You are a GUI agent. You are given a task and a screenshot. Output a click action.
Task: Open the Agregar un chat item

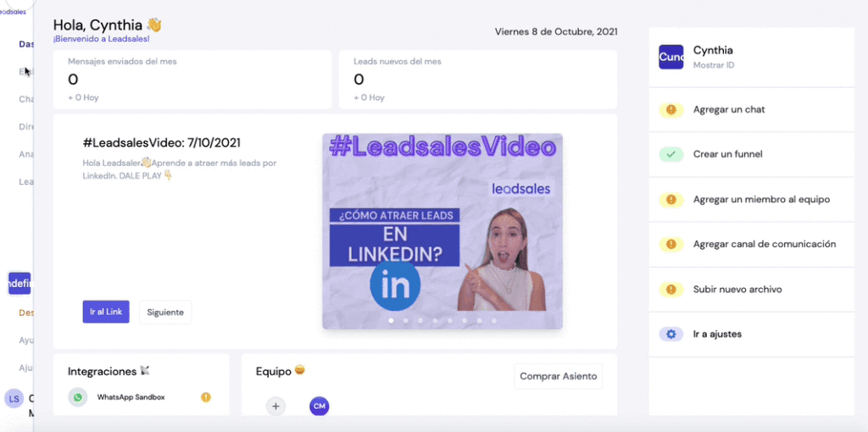[x=752, y=110]
